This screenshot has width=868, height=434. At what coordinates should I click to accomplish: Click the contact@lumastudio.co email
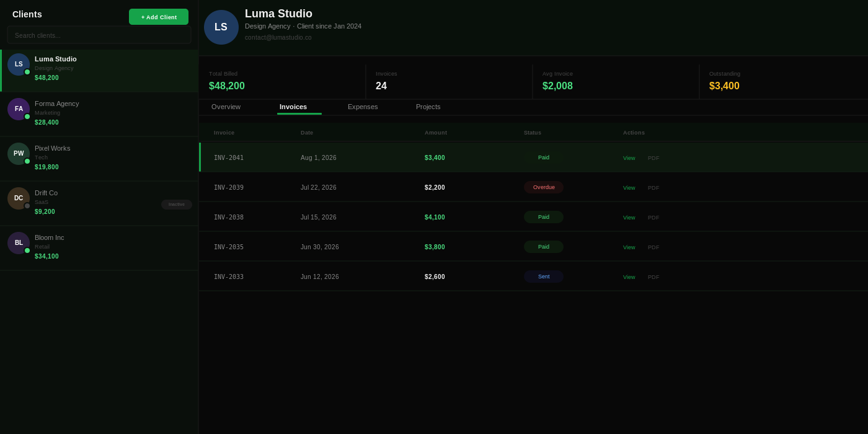pyautogui.click(x=278, y=38)
